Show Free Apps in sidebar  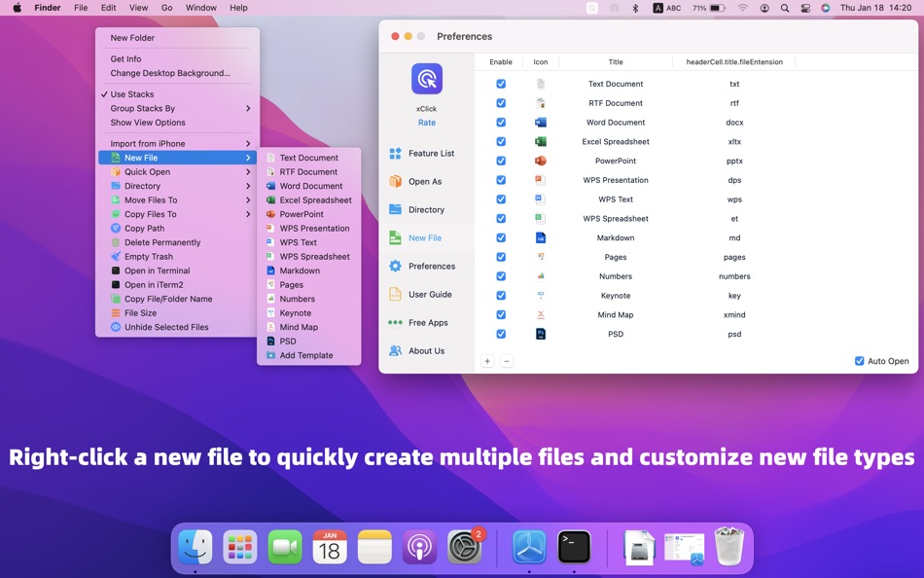(418, 323)
